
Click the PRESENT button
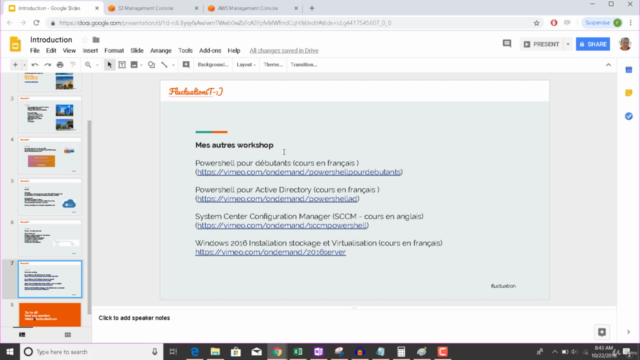pos(542,44)
